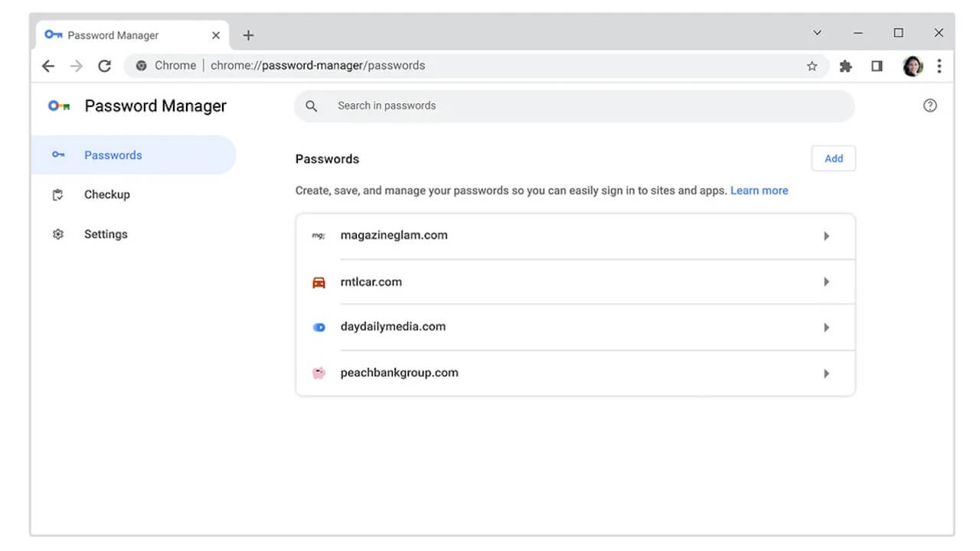Expand the peachbankgroup.com password entry
Image resolution: width=980 pixels, height=551 pixels.
[x=826, y=373]
